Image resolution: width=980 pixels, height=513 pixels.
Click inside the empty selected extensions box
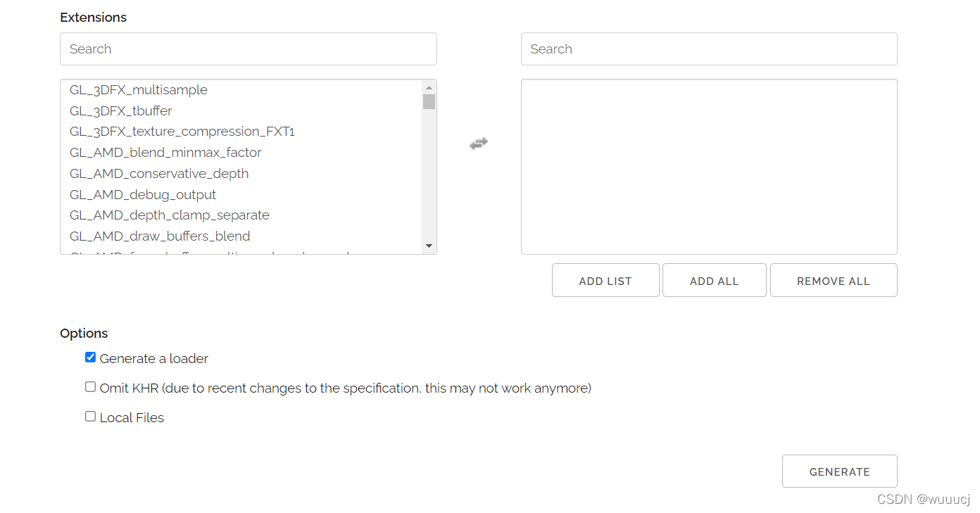click(709, 167)
